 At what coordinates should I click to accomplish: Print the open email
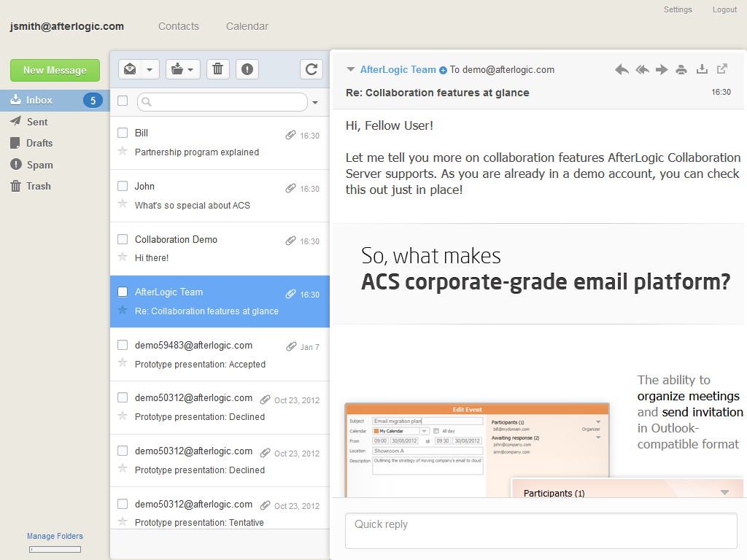pos(681,69)
